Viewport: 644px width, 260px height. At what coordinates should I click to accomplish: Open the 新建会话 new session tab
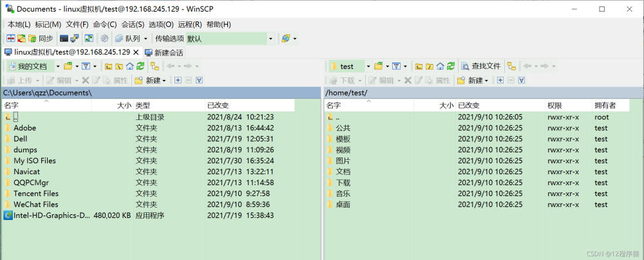coord(164,53)
